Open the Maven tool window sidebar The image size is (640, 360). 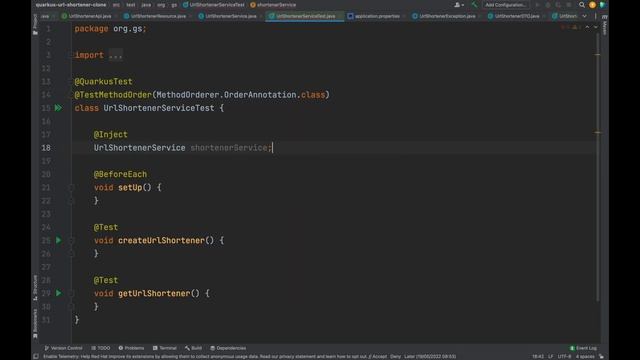pyautogui.click(x=604, y=25)
